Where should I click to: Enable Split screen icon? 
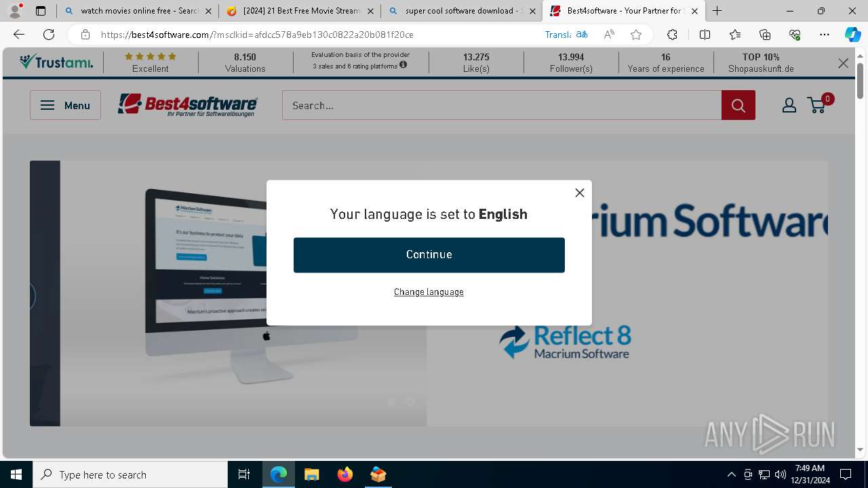(705, 35)
